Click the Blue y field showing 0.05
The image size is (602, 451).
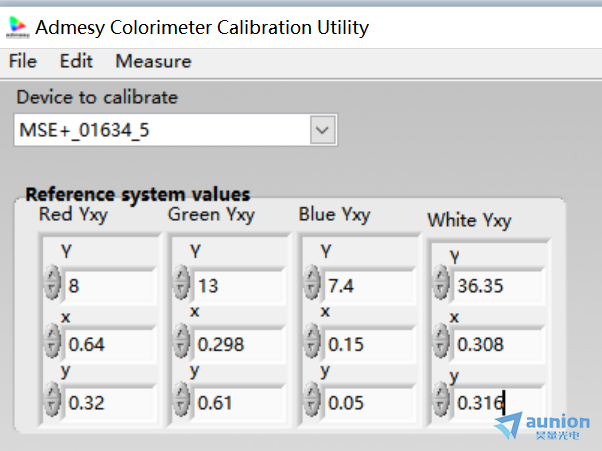370,403
